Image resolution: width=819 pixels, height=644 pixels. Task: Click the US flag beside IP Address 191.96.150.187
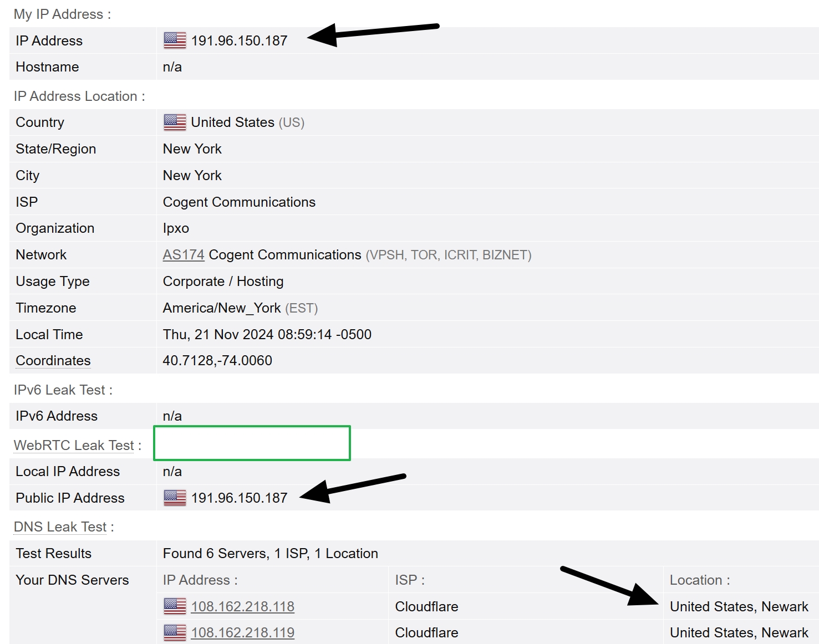(x=173, y=40)
